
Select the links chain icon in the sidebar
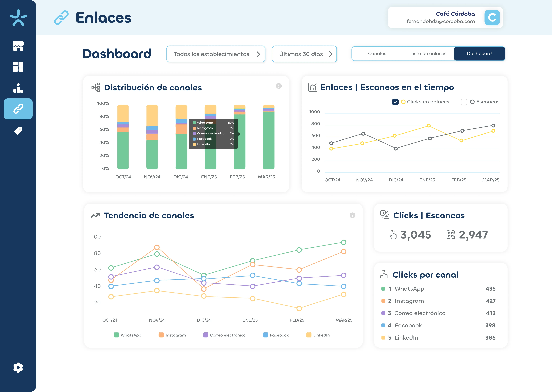18,109
